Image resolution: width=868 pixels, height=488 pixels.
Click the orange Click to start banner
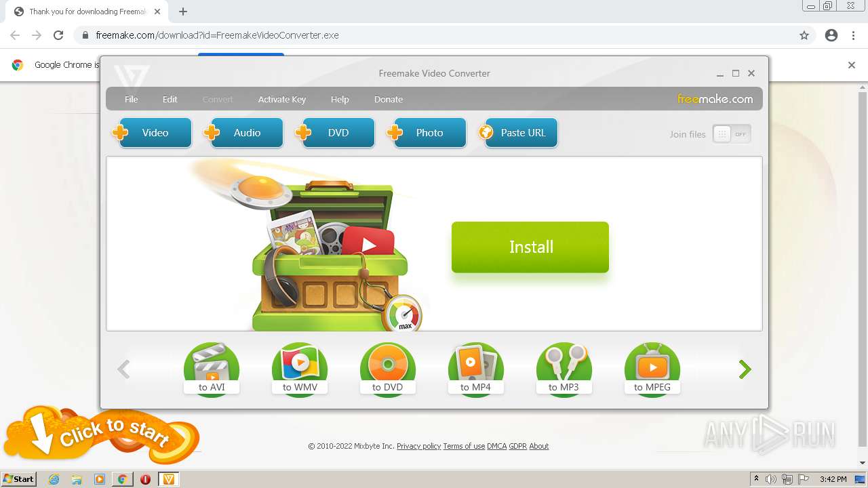pyautogui.click(x=102, y=434)
